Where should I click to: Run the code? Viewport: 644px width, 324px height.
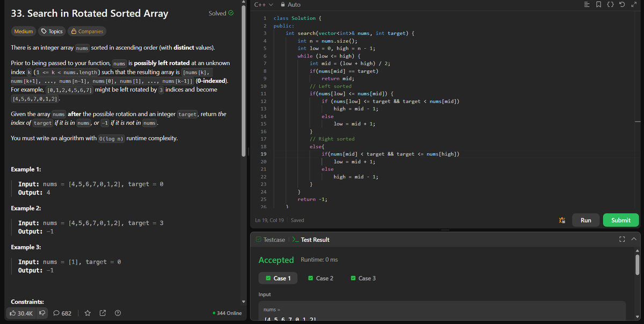pyautogui.click(x=586, y=220)
